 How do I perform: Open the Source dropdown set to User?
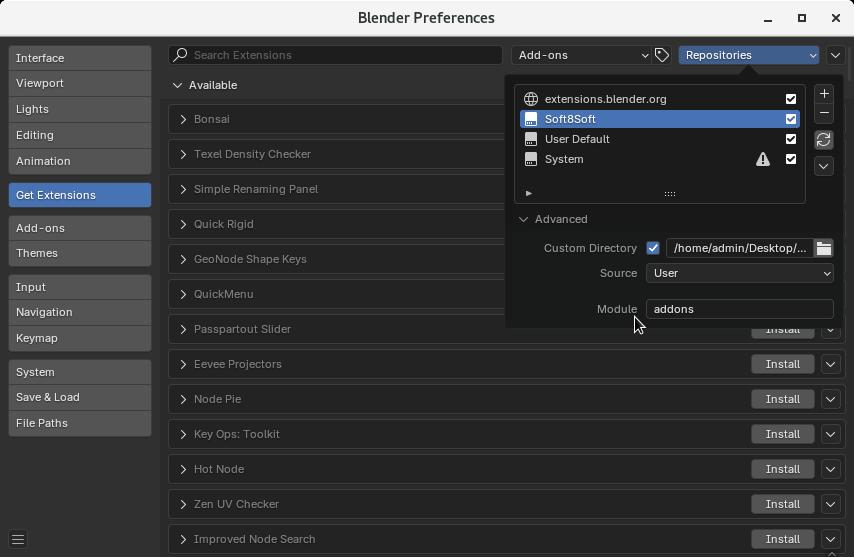(740, 273)
